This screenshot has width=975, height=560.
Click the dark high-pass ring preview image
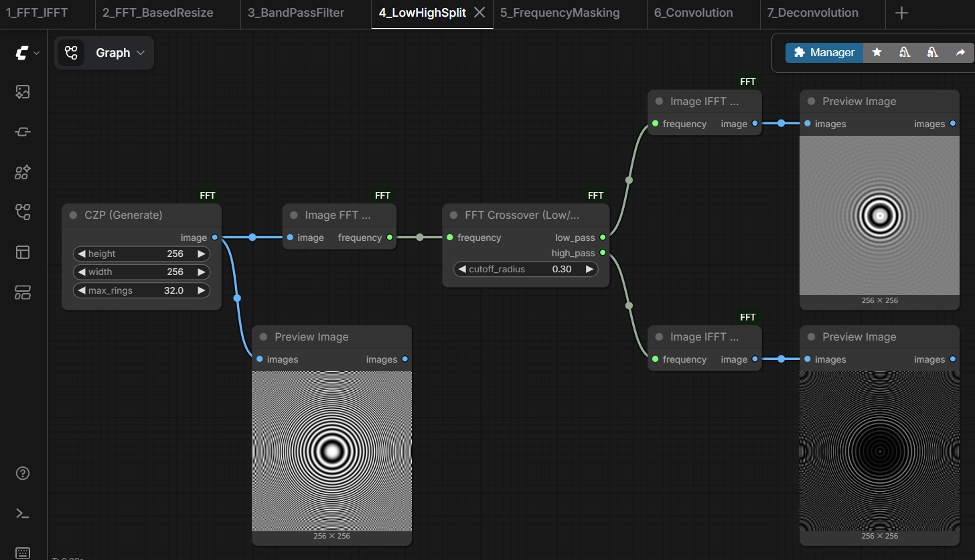[879, 452]
